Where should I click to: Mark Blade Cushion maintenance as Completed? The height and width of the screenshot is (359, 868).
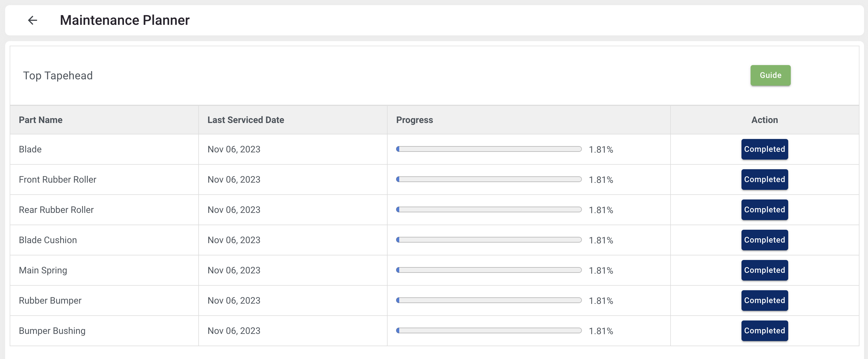click(764, 240)
